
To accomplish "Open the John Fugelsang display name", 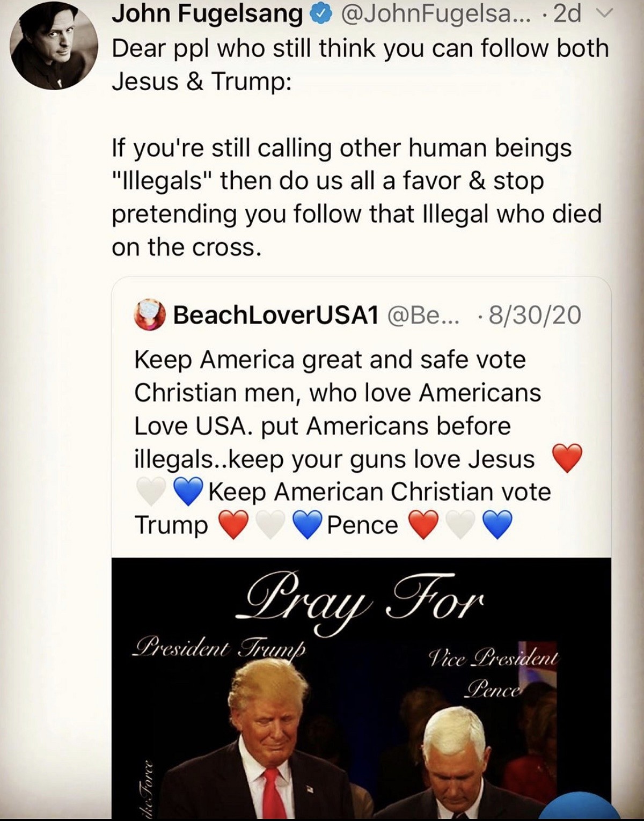I will [x=207, y=15].
